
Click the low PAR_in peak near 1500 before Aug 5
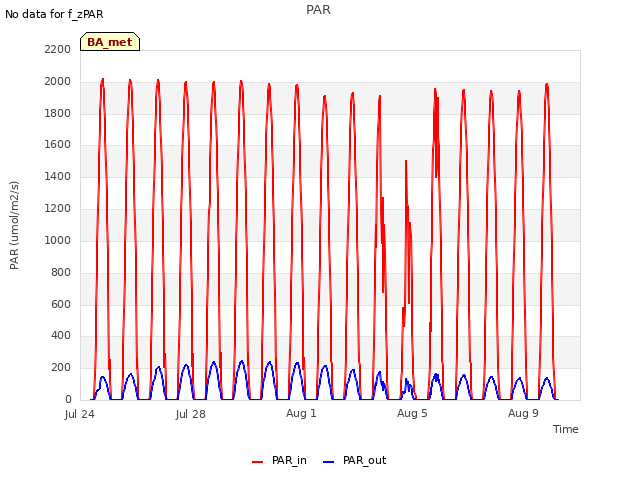(x=406, y=162)
